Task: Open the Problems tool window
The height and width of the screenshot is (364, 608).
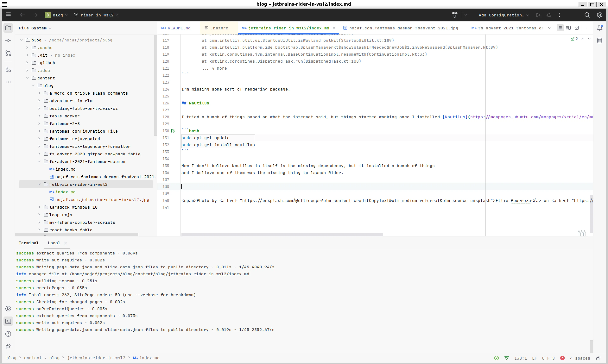Action: (x=8, y=334)
